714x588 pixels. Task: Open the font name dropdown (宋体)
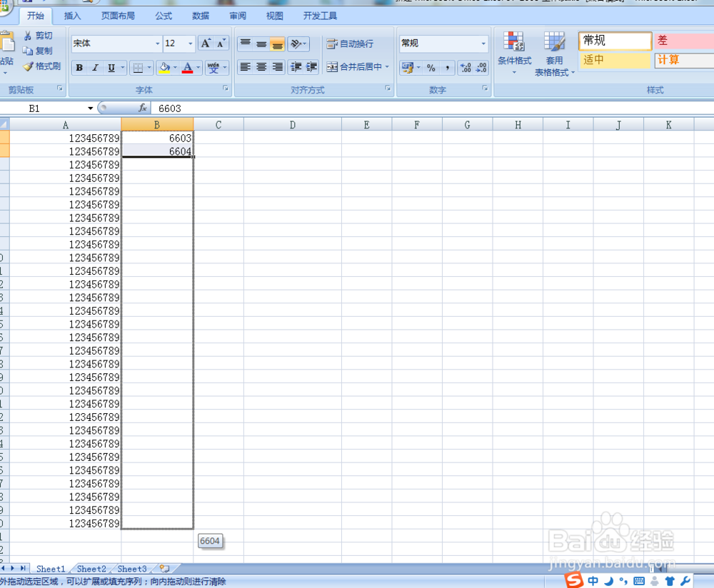click(158, 44)
